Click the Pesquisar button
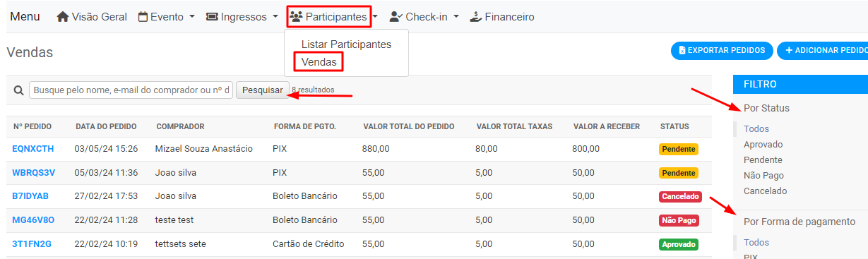The width and height of the screenshot is (868, 259). click(x=263, y=90)
